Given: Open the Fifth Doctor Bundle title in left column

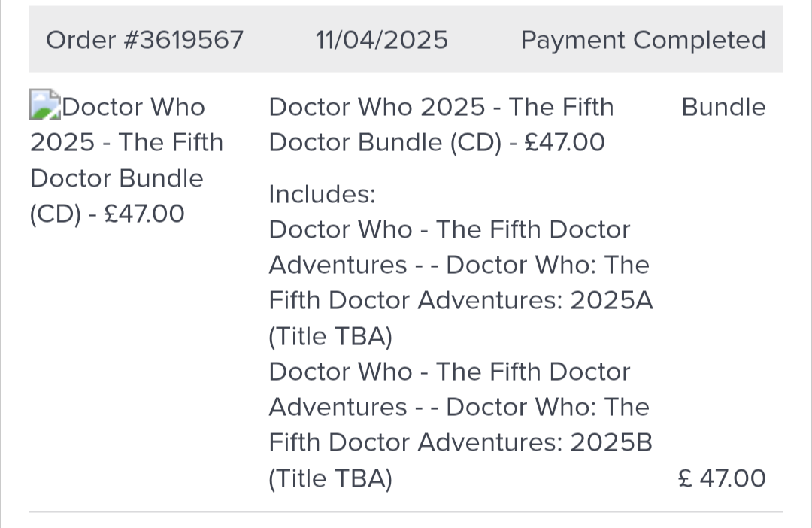Looking at the screenshot, I should pos(127,160).
